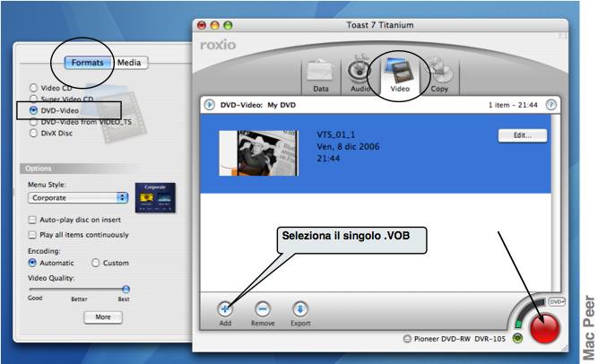Switch to the Media tab
This screenshot has height=364, width=598.
pos(129,63)
